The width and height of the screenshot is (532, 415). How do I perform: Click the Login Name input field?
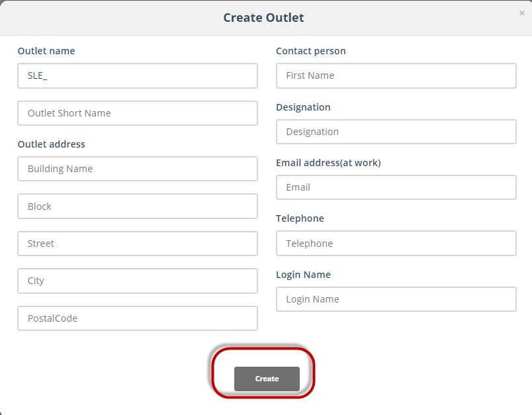pos(396,299)
